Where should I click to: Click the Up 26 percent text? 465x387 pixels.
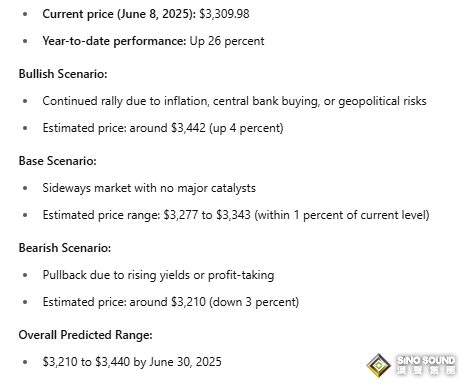coord(227,41)
